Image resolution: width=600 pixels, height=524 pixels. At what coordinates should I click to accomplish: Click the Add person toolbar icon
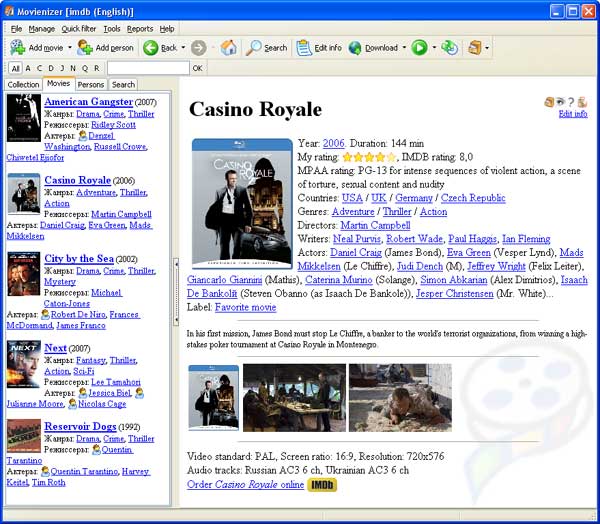coord(86,48)
